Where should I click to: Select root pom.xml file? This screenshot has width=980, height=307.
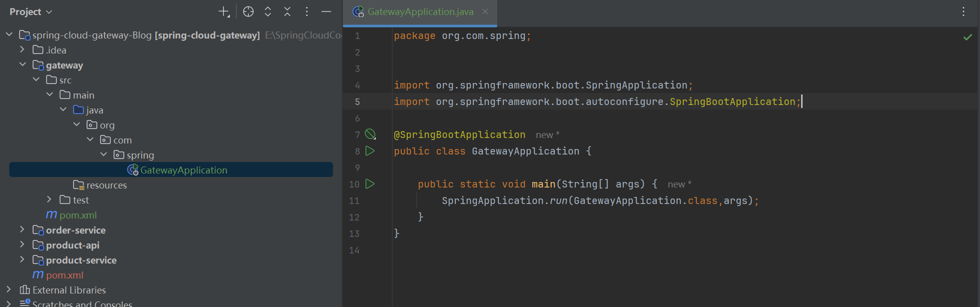(171, 275)
